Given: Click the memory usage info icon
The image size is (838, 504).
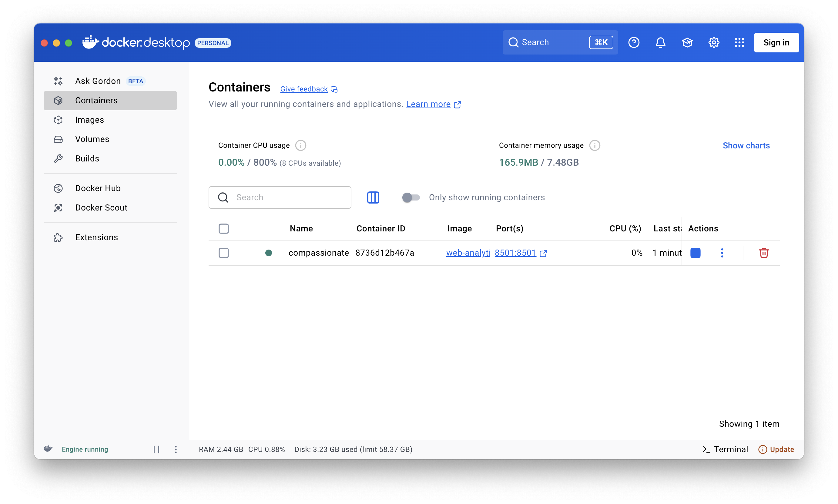Looking at the screenshot, I should tap(594, 145).
